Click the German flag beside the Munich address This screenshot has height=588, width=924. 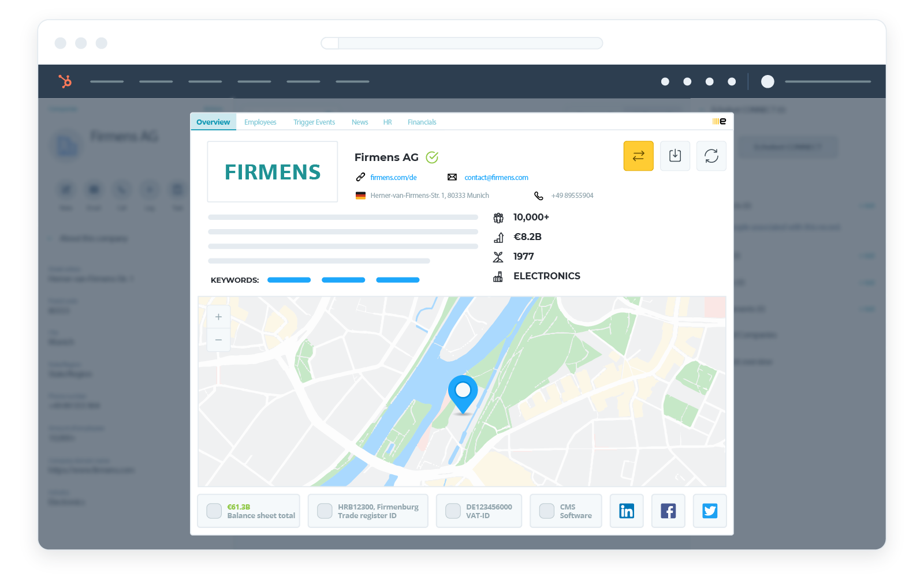(x=360, y=195)
